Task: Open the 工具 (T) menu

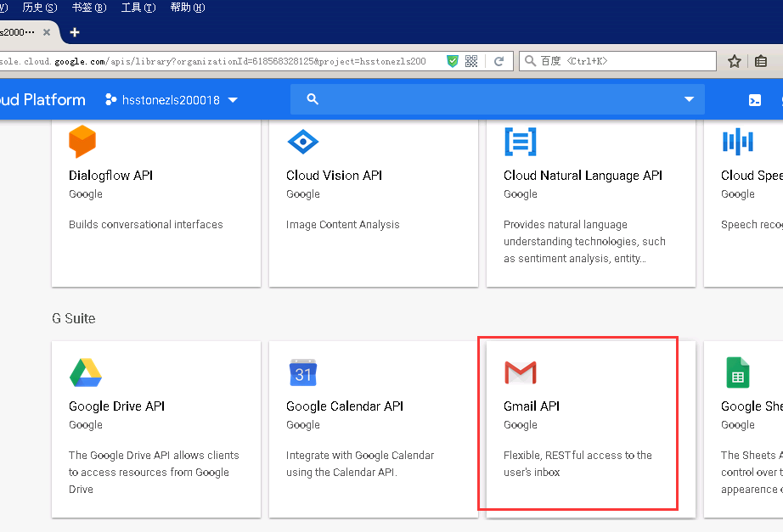Action: click(x=138, y=8)
